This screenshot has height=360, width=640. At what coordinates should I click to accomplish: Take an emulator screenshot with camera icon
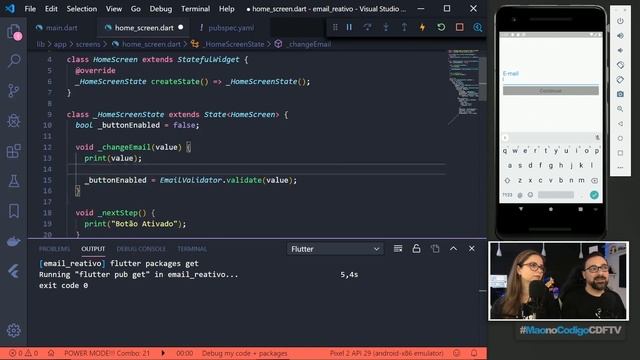[x=620, y=94]
